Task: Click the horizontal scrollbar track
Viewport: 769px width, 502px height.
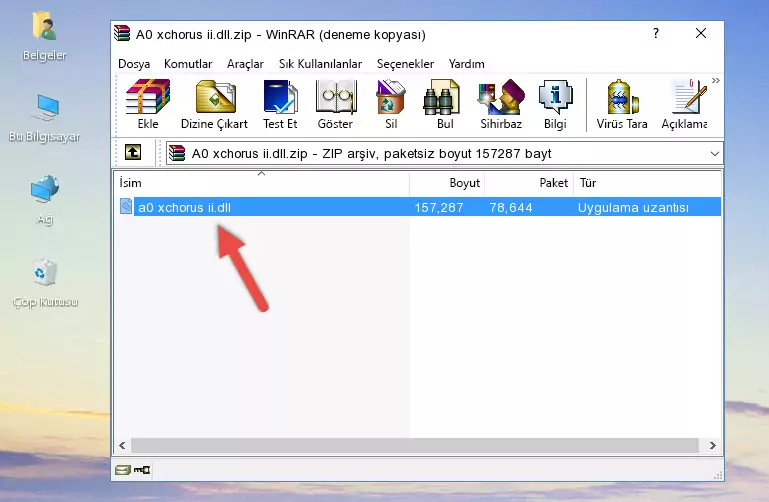Action: coord(414,445)
